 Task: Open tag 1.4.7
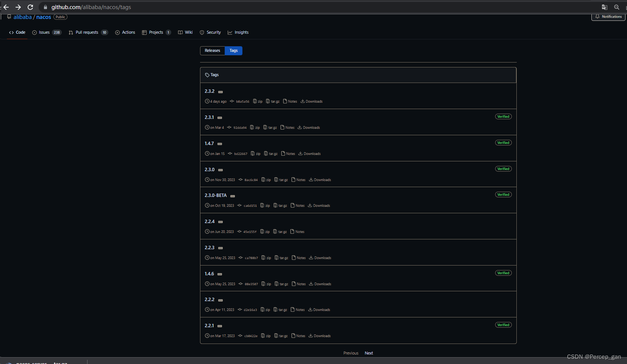point(209,144)
